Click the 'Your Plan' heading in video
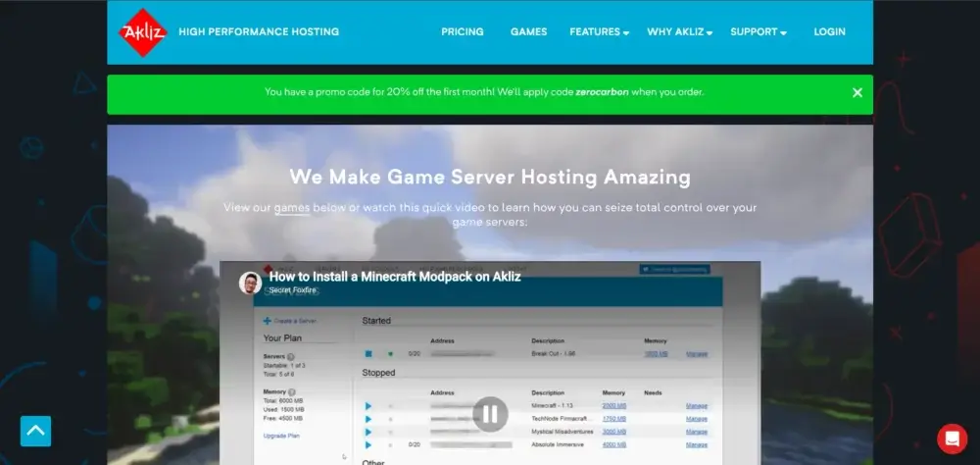This screenshot has height=465, width=980. click(282, 337)
